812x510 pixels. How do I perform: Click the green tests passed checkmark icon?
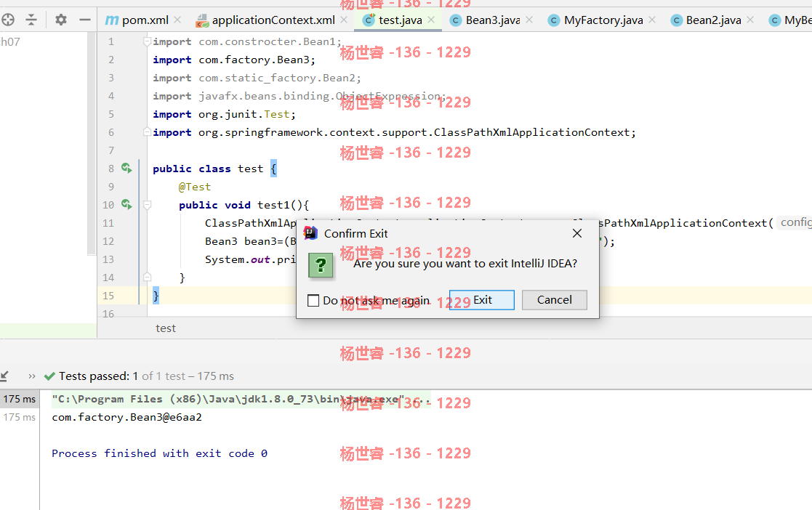point(49,376)
